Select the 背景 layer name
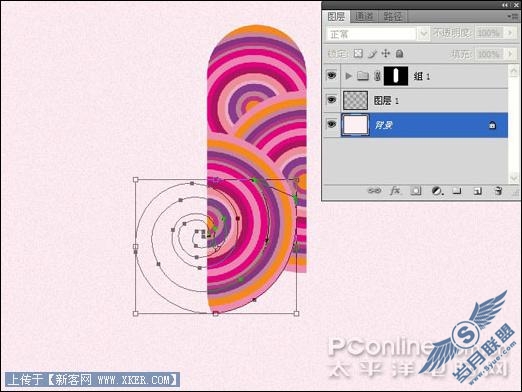The image size is (522, 392). pyautogui.click(x=383, y=125)
